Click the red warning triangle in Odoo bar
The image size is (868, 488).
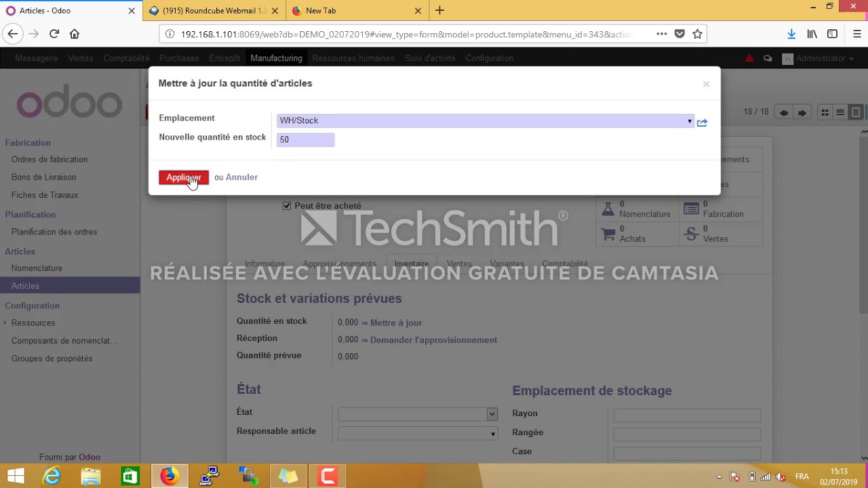tap(749, 58)
